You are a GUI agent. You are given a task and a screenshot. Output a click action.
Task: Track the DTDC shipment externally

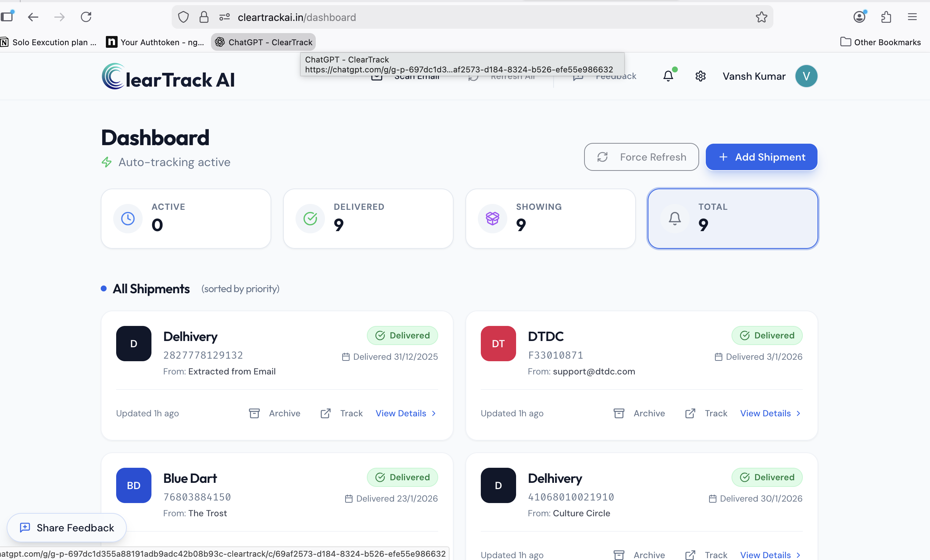tap(706, 413)
